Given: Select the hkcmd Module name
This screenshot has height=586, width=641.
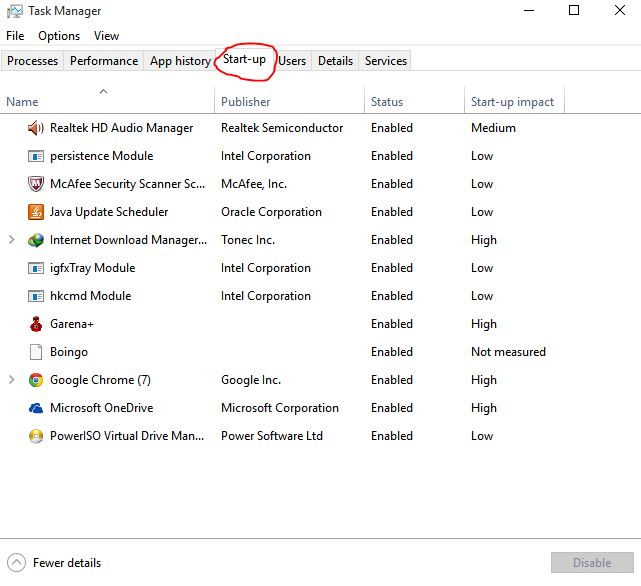Looking at the screenshot, I should 90,296.
